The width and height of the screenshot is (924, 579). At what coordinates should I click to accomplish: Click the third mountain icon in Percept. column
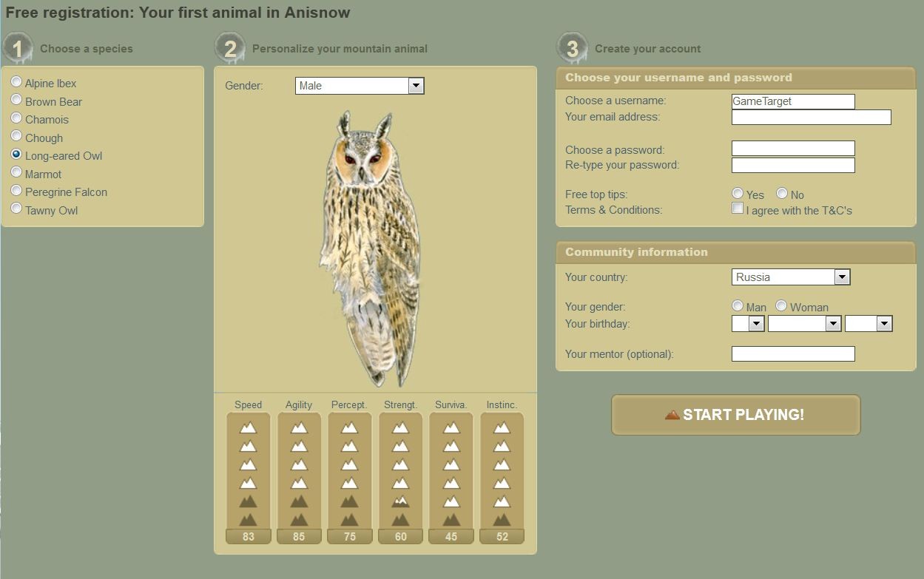(349, 464)
